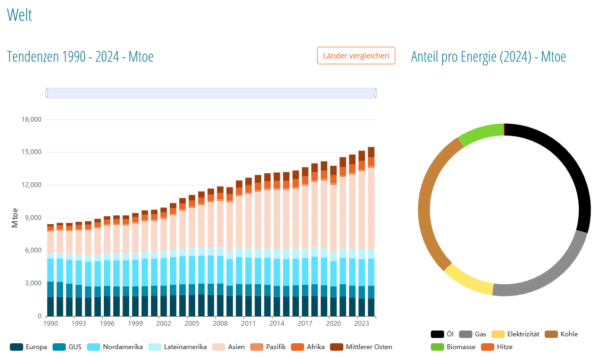The image size is (606, 364).
Task: Hide the GUS series in legend
Action: click(67, 347)
